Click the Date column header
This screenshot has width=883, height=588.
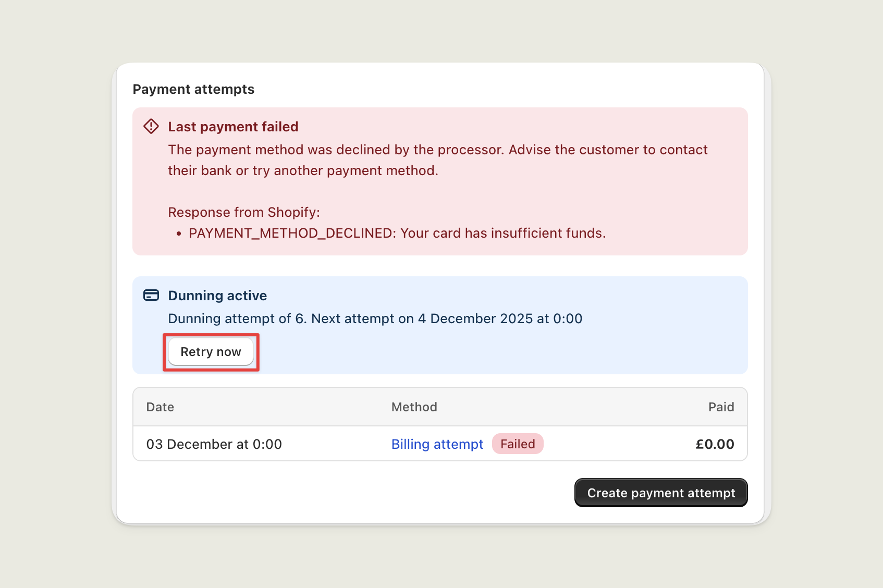160,407
